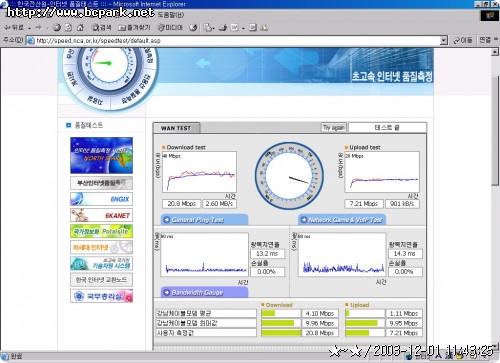This screenshot has width=500, height=363.
Task: Click the Home icon in browser toolbar
Action: pos(80,27)
